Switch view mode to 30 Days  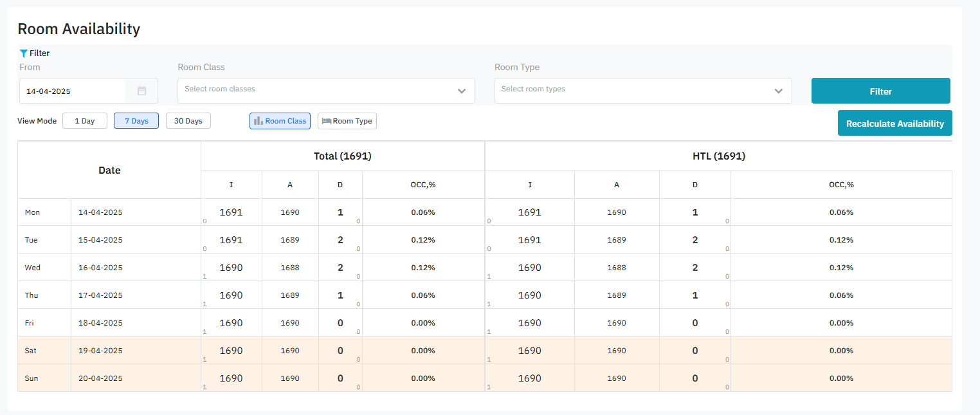pos(188,121)
